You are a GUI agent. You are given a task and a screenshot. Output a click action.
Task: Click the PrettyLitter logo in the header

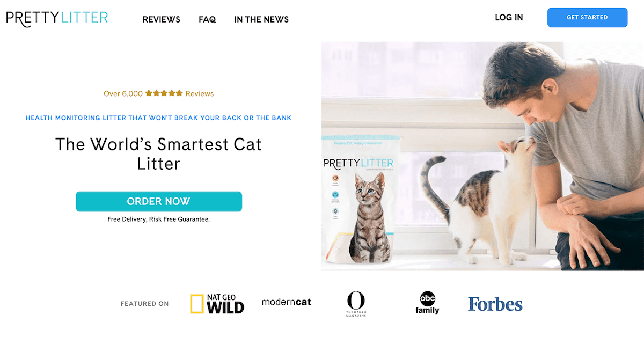click(x=56, y=17)
